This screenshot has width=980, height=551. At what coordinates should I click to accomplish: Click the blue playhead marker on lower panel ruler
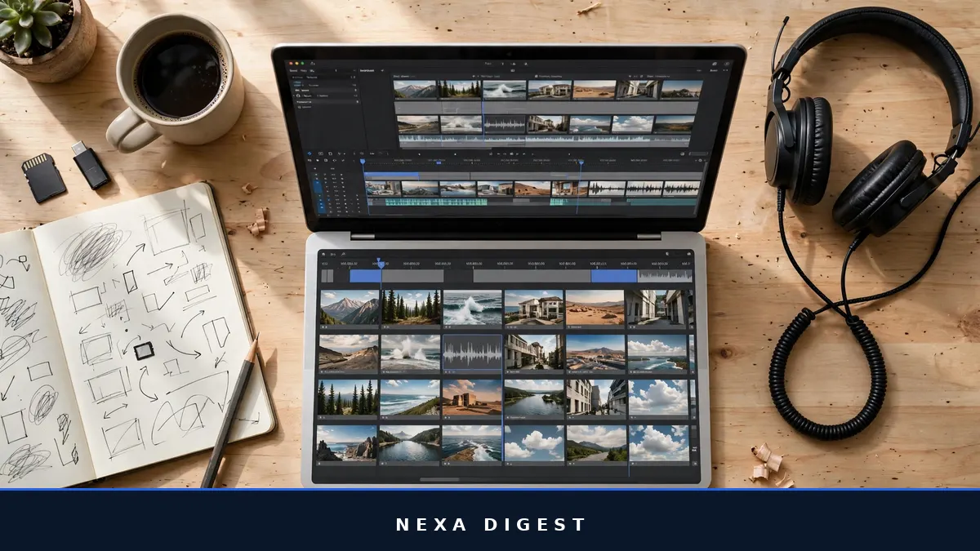(380, 264)
